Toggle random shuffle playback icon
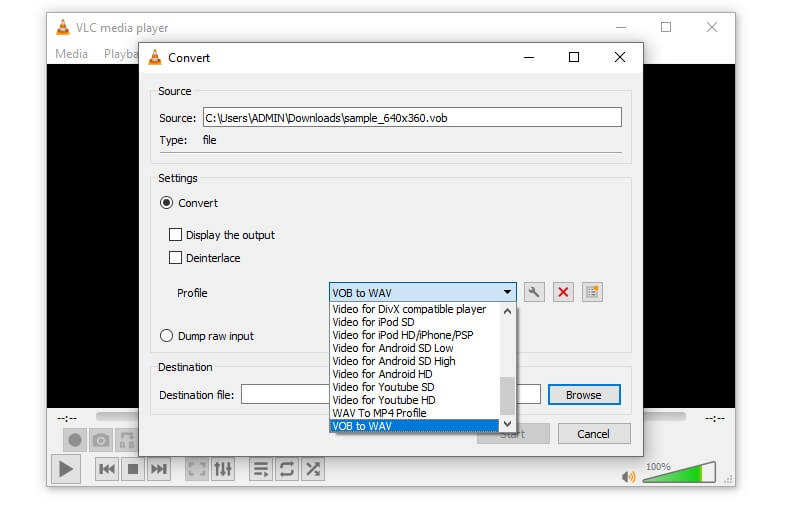The height and width of the screenshot is (508, 800). 313,468
